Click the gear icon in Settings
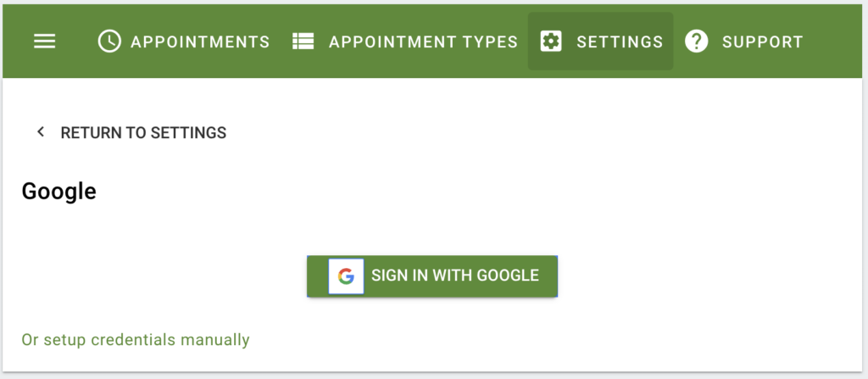Image resolution: width=868 pixels, height=379 pixels. [551, 42]
